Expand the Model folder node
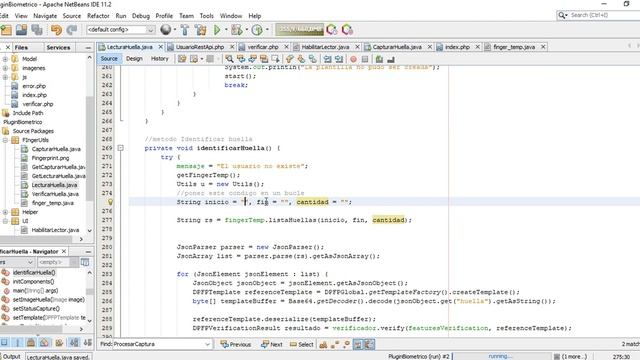Image resolution: width=640 pixels, height=360 pixels. (5, 59)
